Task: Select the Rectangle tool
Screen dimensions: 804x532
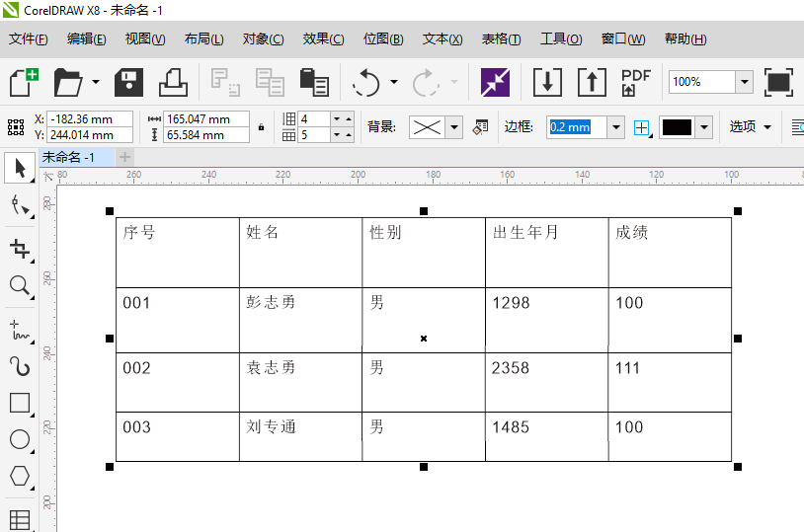Action: pos(20,403)
